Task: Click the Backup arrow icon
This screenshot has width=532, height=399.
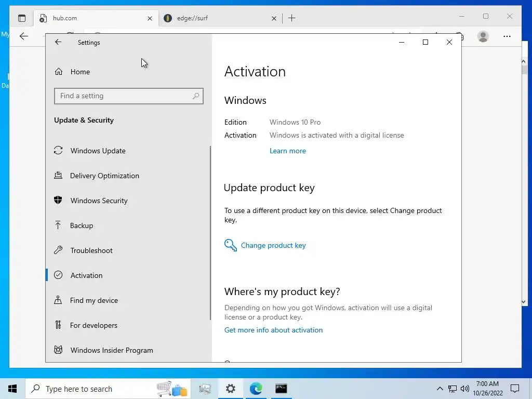Action: point(58,225)
